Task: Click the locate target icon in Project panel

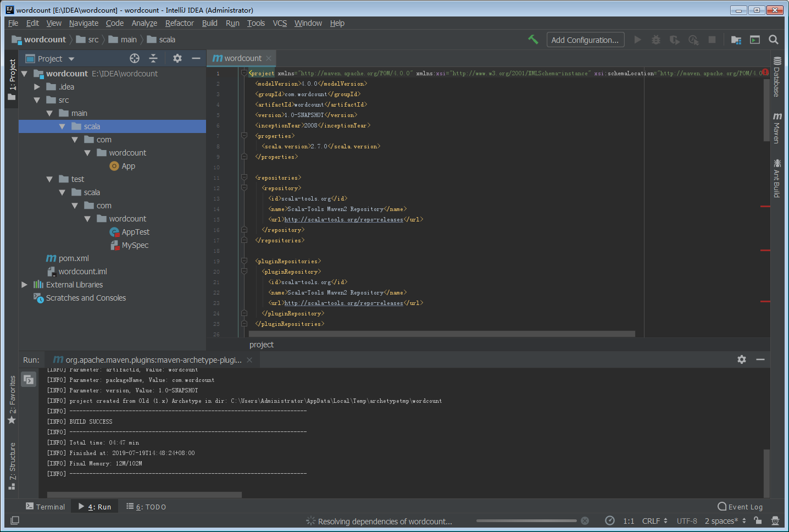Action: (135, 58)
